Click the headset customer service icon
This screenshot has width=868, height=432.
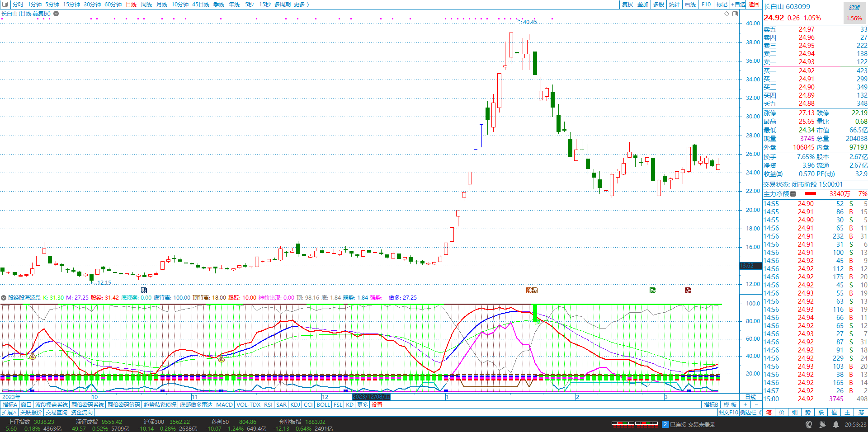pyautogui.click(x=809, y=424)
